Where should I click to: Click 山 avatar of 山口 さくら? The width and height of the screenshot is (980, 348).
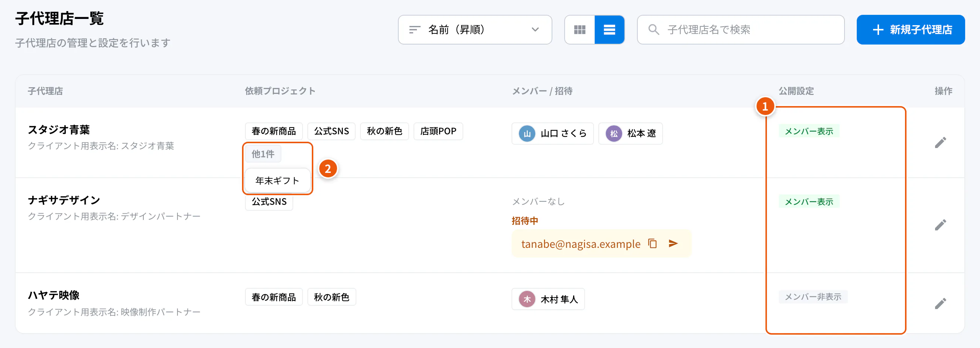[527, 134]
